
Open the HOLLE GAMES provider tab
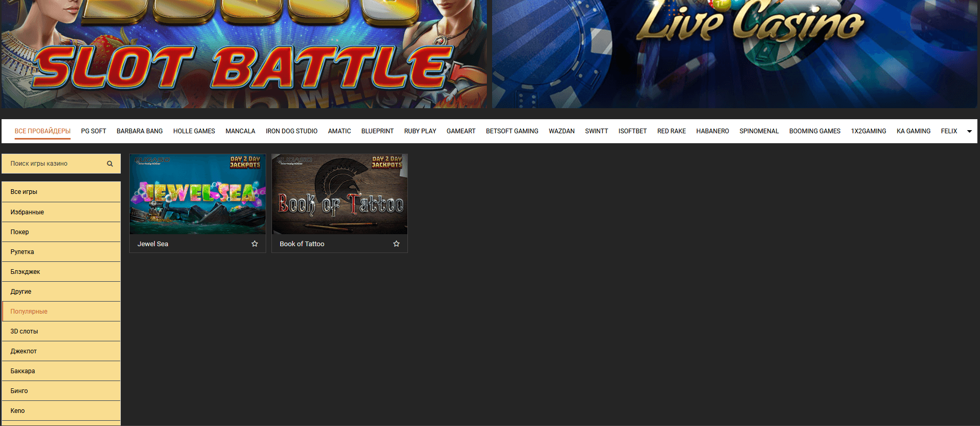(194, 131)
